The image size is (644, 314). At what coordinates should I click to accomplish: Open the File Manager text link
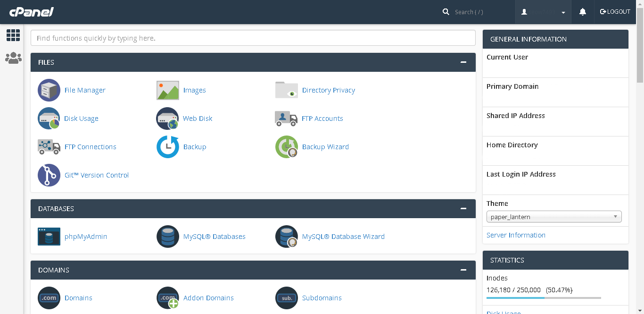coord(85,90)
